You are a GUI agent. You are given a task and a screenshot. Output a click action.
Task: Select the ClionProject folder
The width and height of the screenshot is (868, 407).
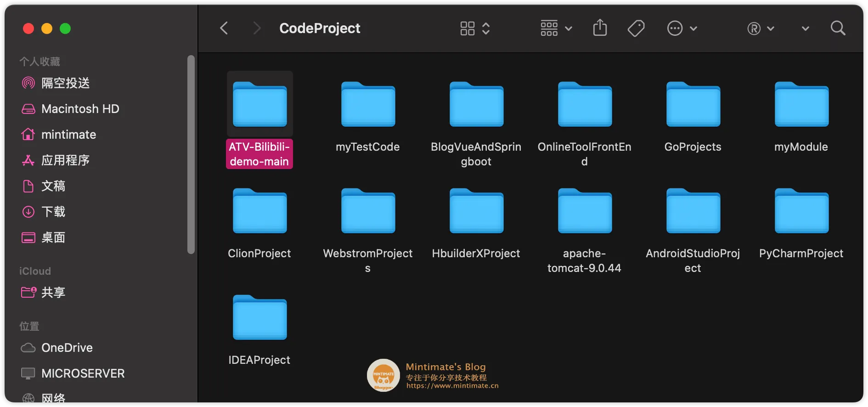click(x=260, y=211)
